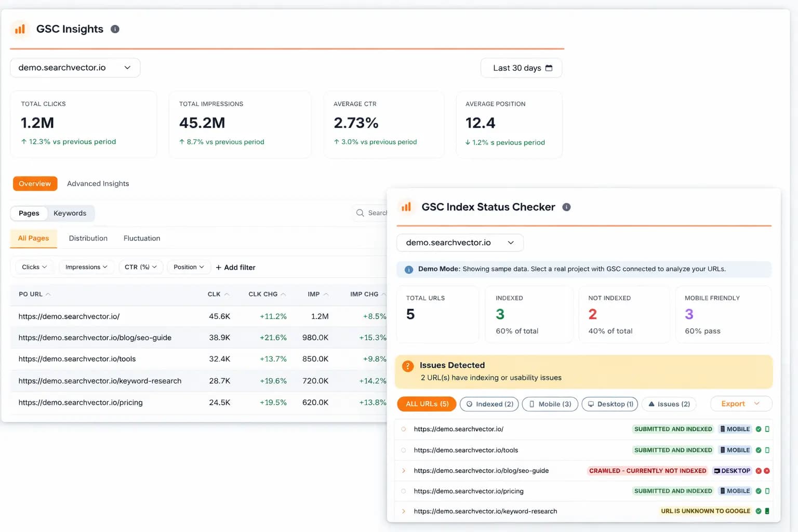Screen dimensions: 798x532
Task: Click the desktop monitor icon in the Desktop filter
Action: click(x=590, y=404)
